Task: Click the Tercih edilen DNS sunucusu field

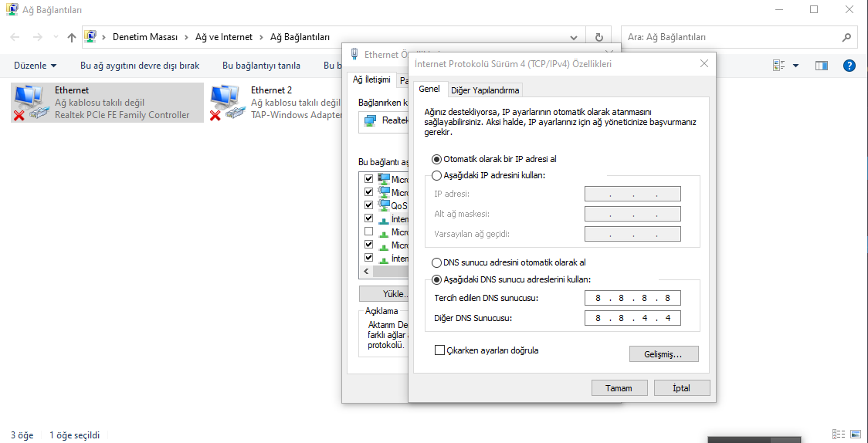Action: coord(632,298)
